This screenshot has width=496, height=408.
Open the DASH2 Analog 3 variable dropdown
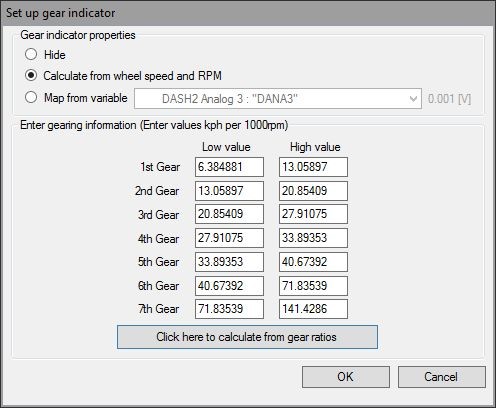point(278,99)
